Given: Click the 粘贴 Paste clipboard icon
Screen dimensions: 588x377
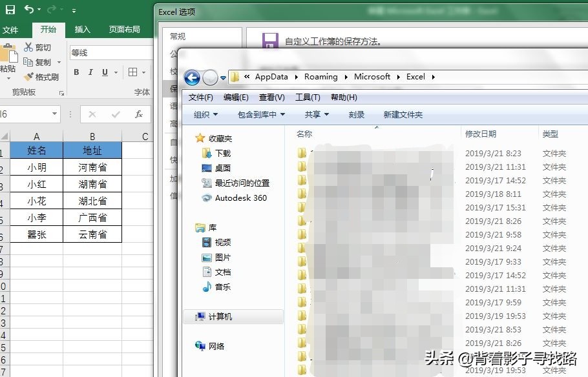Looking at the screenshot, I should [x=8, y=54].
